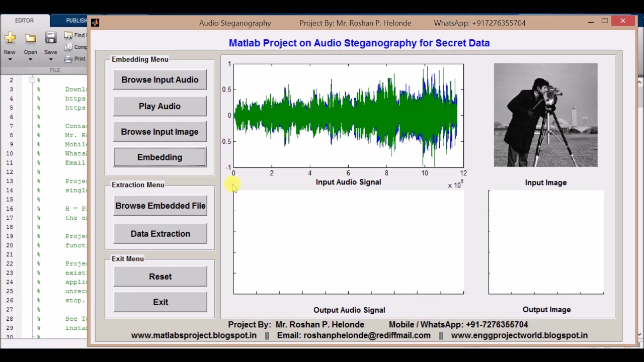Close the Audio Steganography window

click(623, 21)
